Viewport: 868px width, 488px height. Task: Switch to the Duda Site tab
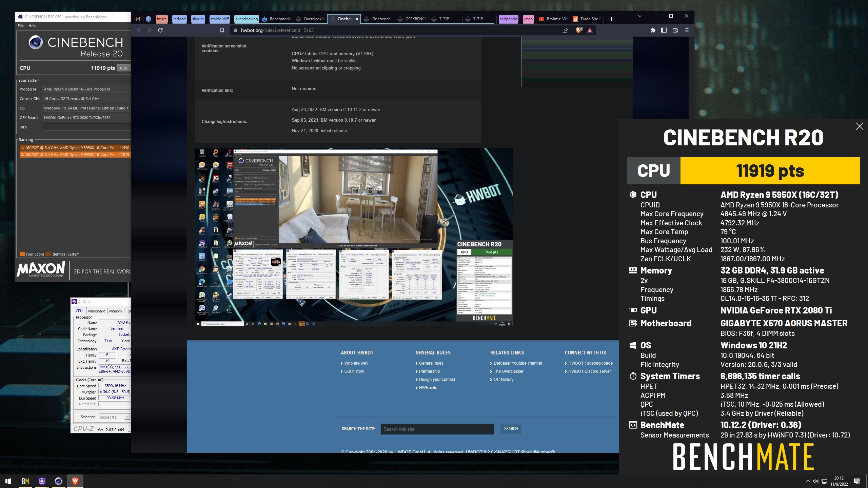pos(587,19)
